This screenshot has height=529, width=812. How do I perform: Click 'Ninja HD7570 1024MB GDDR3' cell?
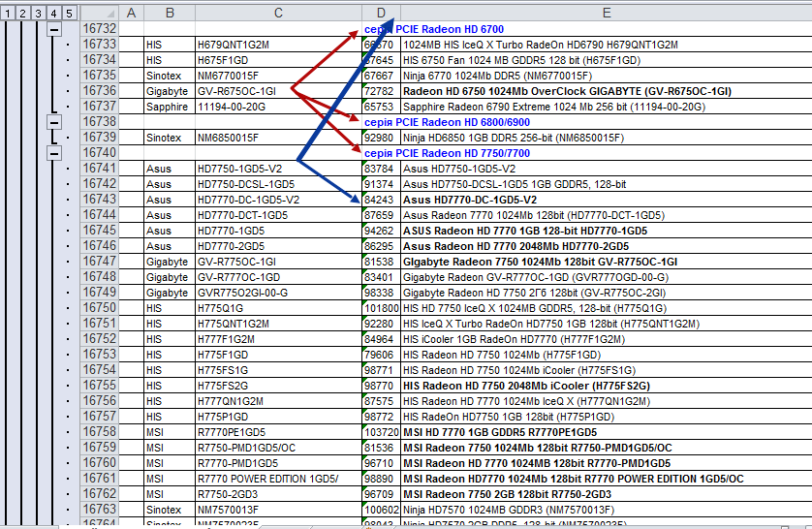607,511
